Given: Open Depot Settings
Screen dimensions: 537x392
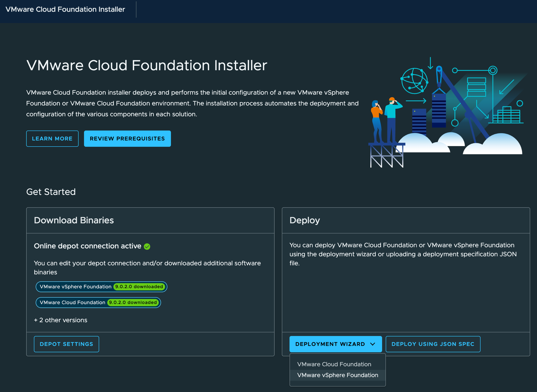Looking at the screenshot, I should pyautogui.click(x=66, y=344).
